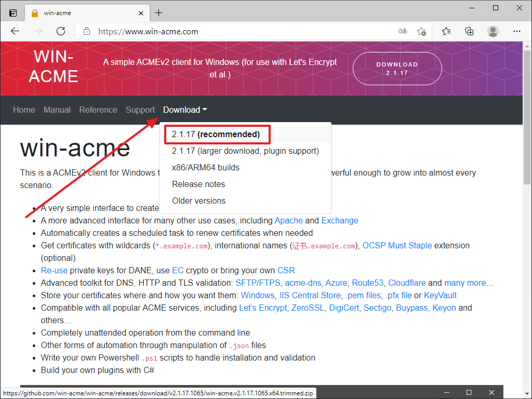Open the OCSP Must Staple link
The image size is (532, 399).
[x=397, y=246]
